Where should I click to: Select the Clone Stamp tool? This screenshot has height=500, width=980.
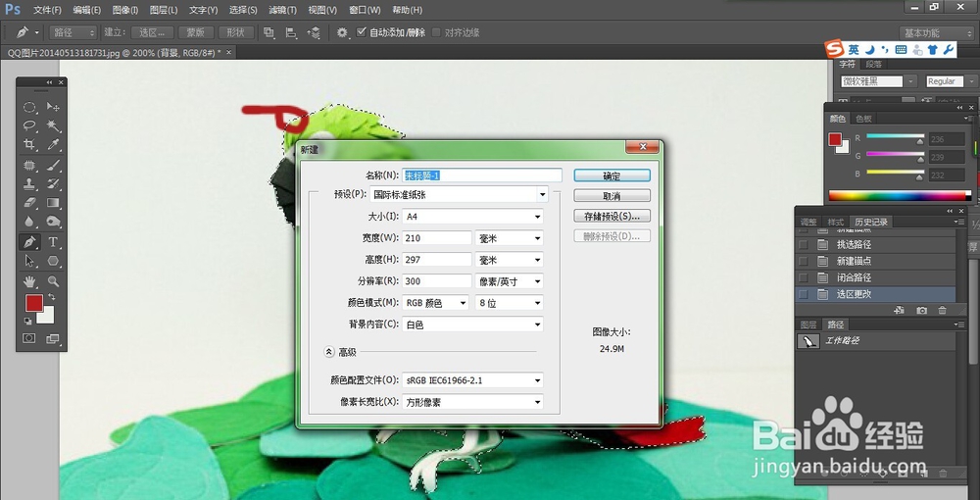coord(29,183)
